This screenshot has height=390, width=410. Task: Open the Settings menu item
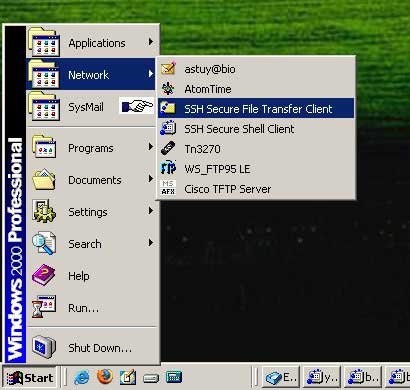(x=91, y=212)
